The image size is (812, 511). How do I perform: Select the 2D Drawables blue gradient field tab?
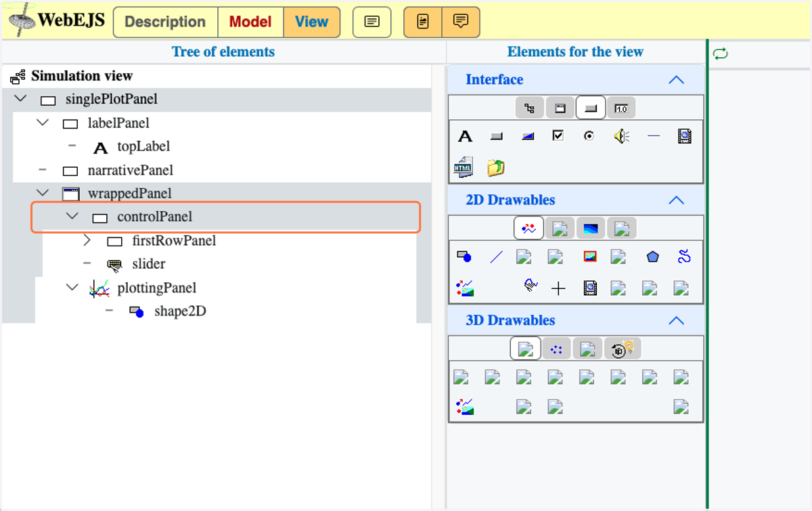[591, 229]
